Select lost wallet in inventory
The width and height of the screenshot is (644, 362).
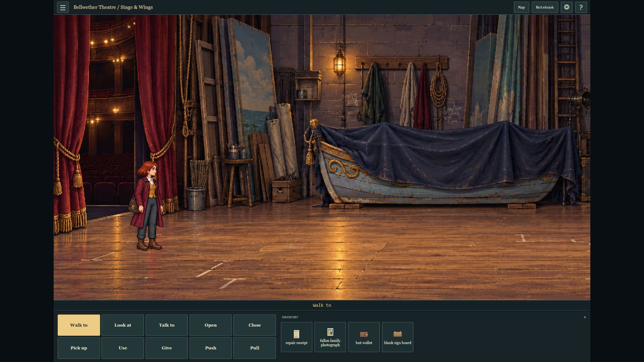coord(364,337)
